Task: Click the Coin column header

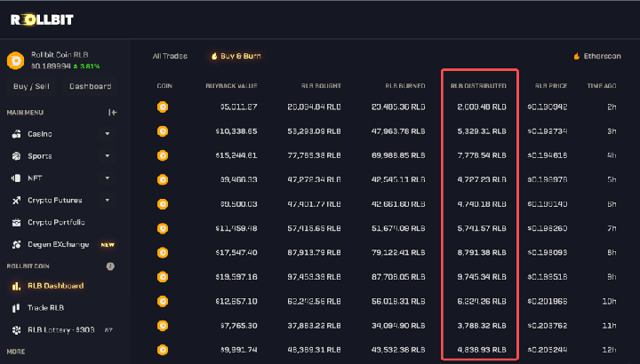Action: (x=164, y=86)
